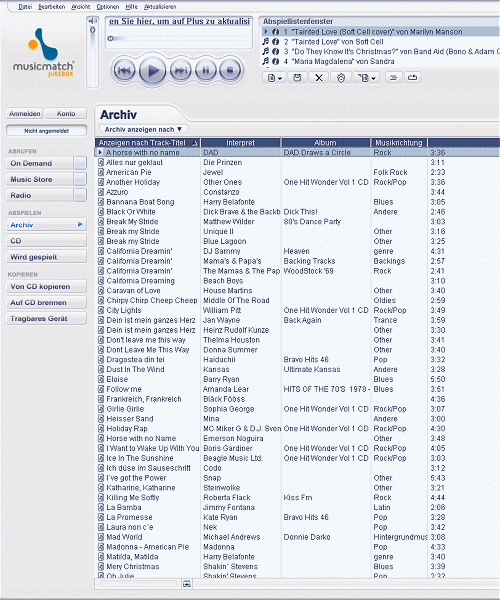This screenshot has height=600, width=500.
Task: Open the playlist open-file dropdown button
Action: (x=275, y=78)
